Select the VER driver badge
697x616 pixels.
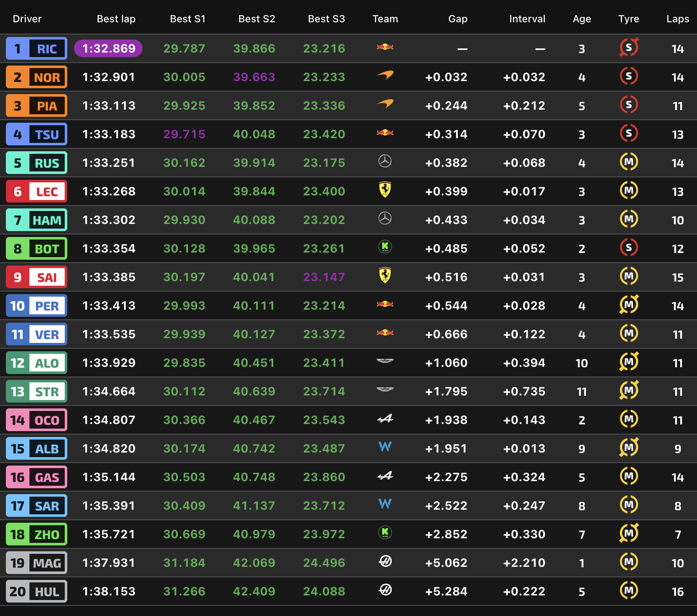click(x=37, y=334)
